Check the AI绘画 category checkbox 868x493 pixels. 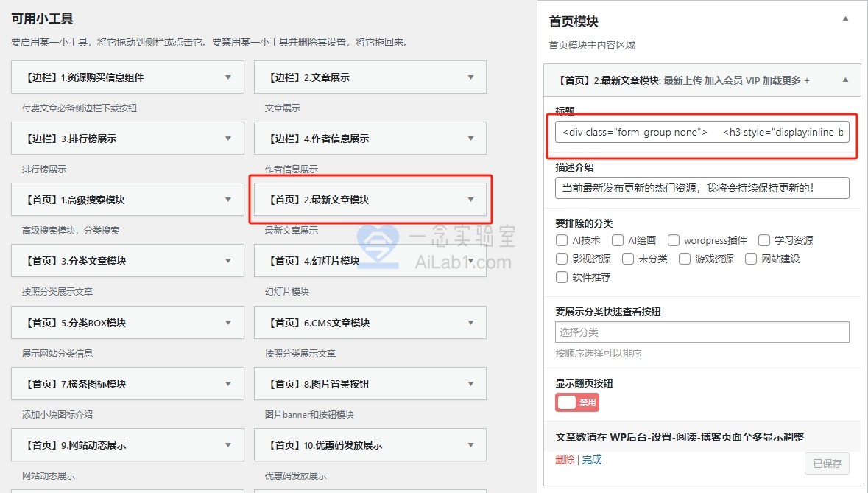click(x=617, y=240)
